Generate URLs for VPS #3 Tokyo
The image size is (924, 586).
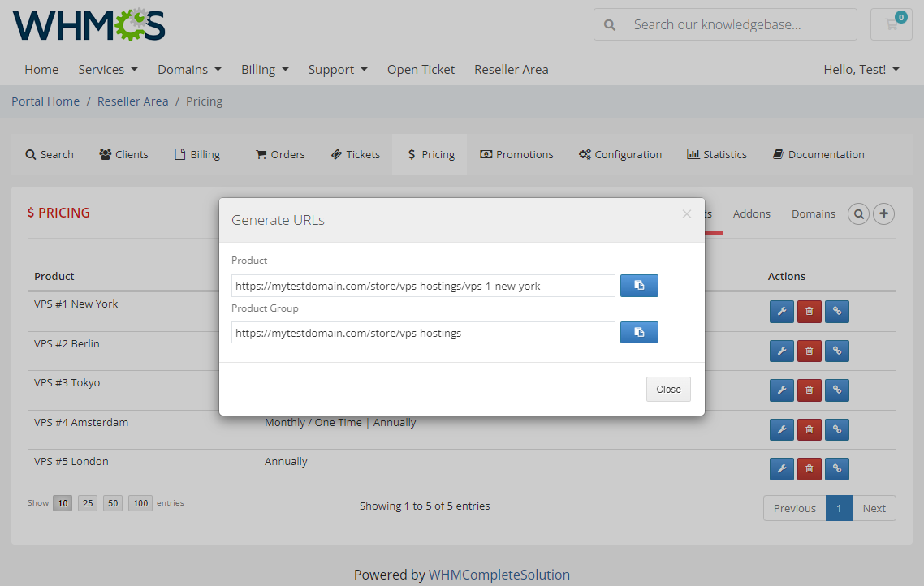click(x=836, y=390)
